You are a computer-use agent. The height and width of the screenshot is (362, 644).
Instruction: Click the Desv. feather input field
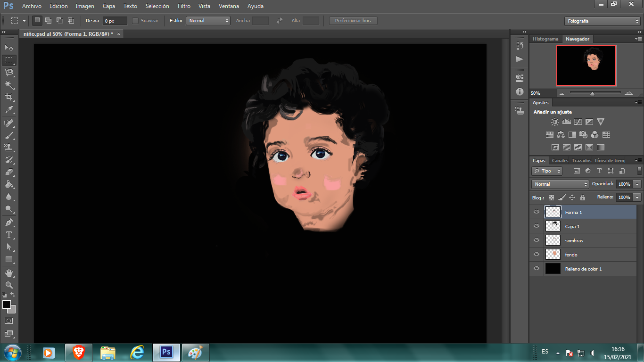tap(115, 21)
